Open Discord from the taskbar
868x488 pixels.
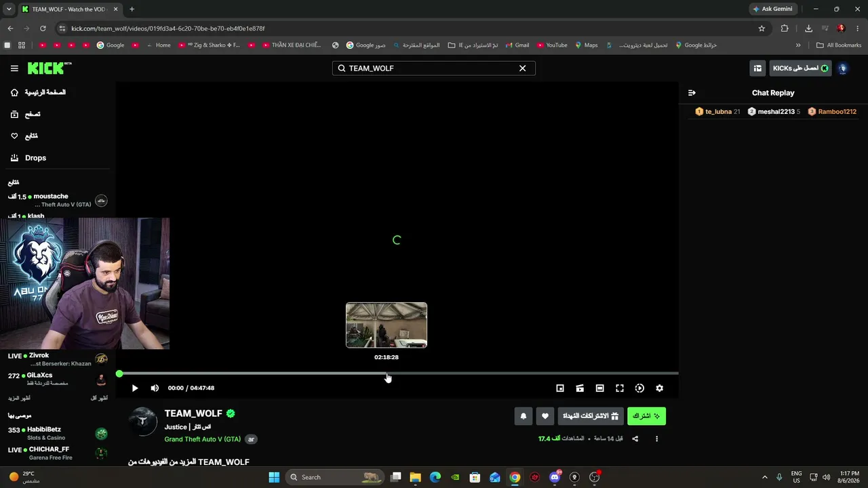[555, 477]
